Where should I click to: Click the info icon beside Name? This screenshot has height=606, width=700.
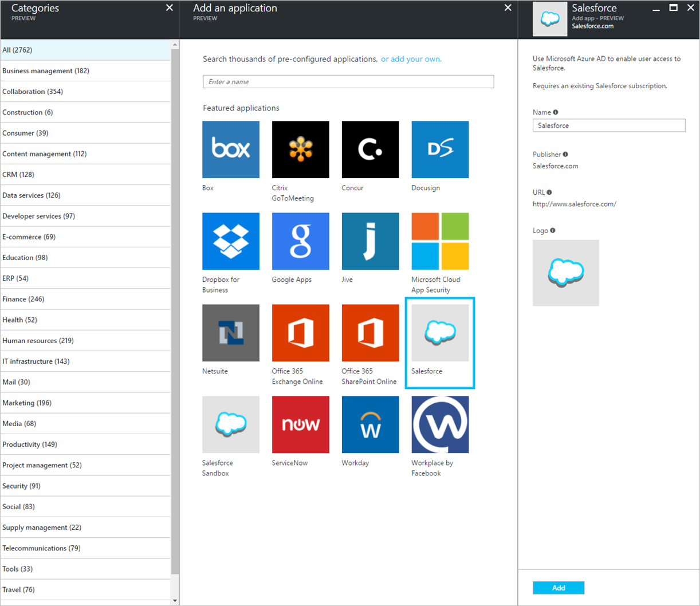[x=556, y=112]
